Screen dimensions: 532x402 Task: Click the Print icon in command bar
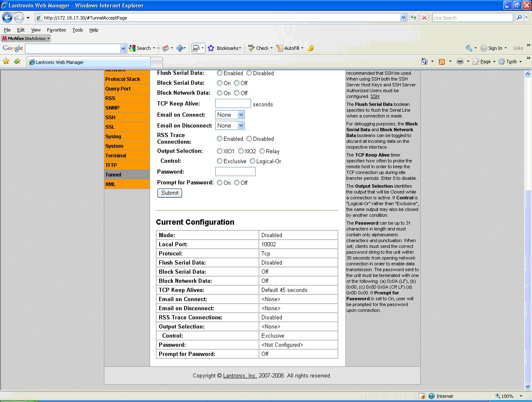tap(460, 61)
